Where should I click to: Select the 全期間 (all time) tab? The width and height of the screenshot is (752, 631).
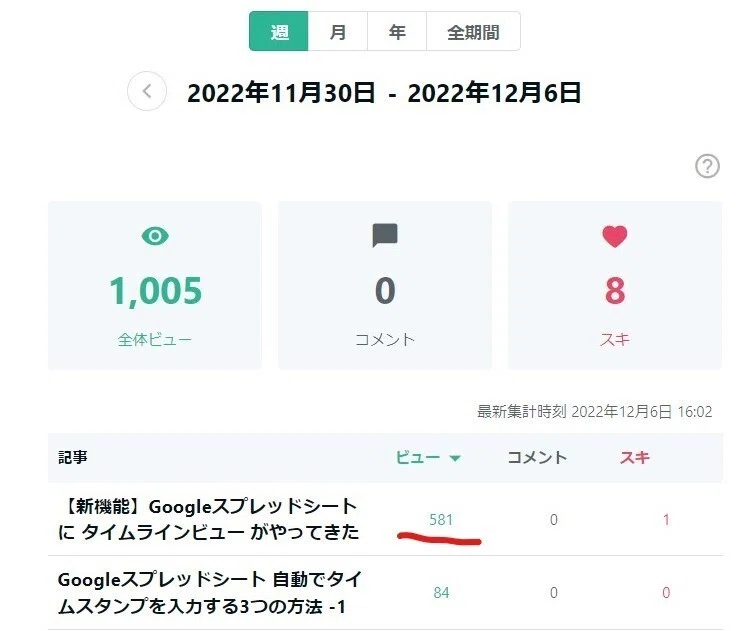pos(473,32)
